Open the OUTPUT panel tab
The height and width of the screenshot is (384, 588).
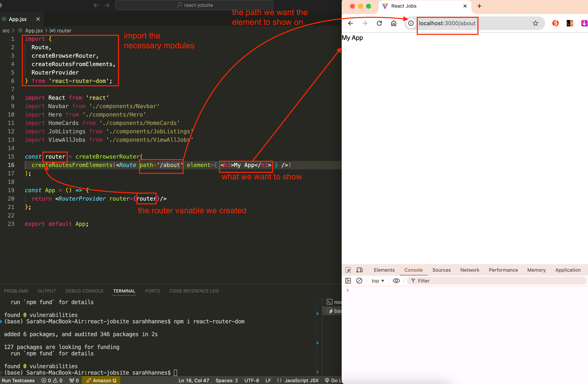coord(47,291)
